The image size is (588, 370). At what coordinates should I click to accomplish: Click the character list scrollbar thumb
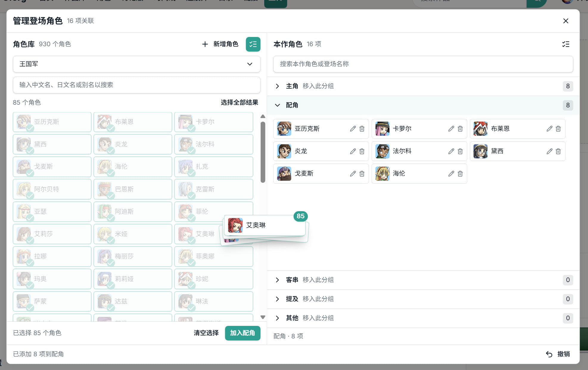pos(263,152)
